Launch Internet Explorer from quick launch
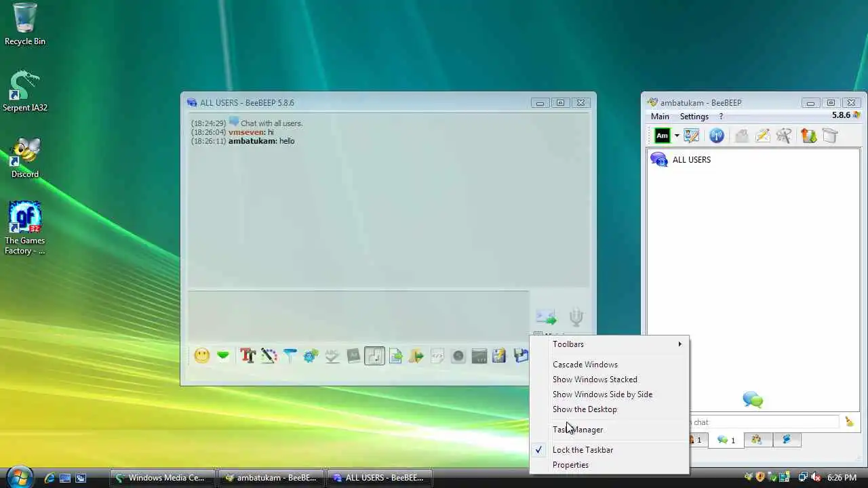Image resolution: width=868 pixels, height=488 pixels. [50, 478]
